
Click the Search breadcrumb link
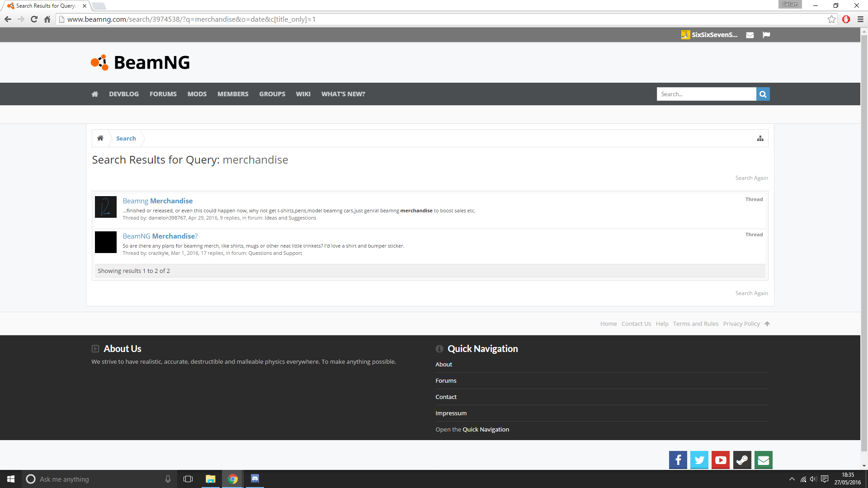126,138
